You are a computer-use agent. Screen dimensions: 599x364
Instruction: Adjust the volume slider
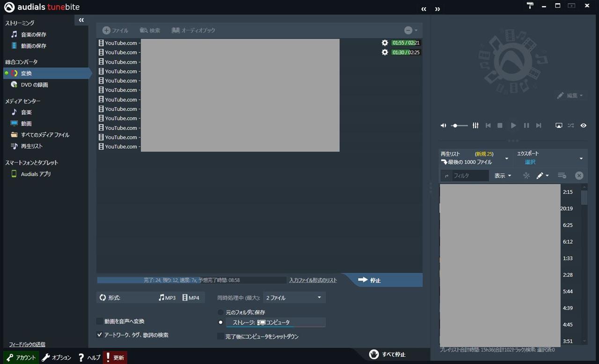[x=460, y=125]
